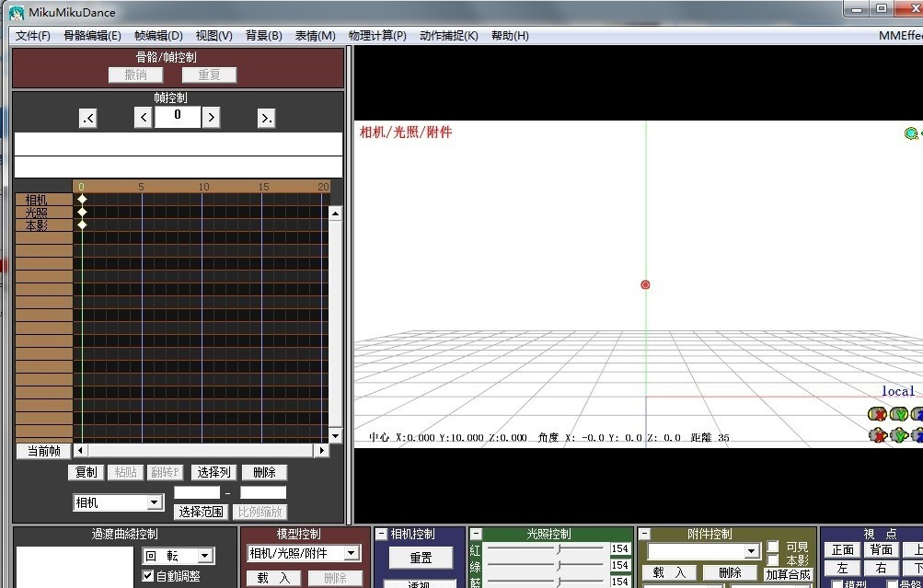
Task: Click the green Y-axis move icon, bottom row
Action: tap(899, 435)
